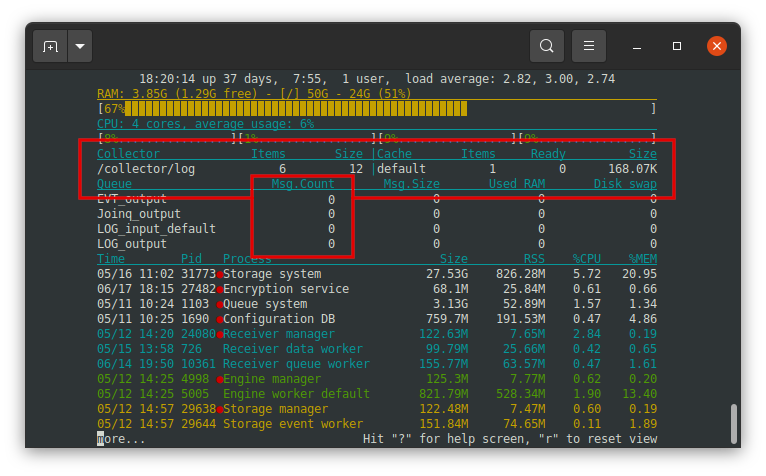The height and width of the screenshot is (476, 766).
Task: Expand the new tab dropdown arrow
Action: tap(80, 46)
